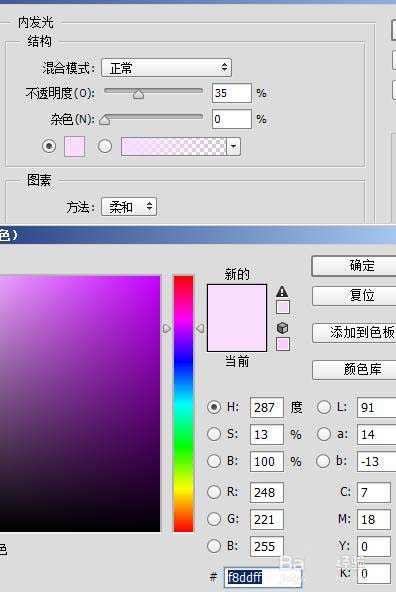This screenshot has width=396, height=592.
Task: Click the Lab a field showing 14
Action: point(376,434)
